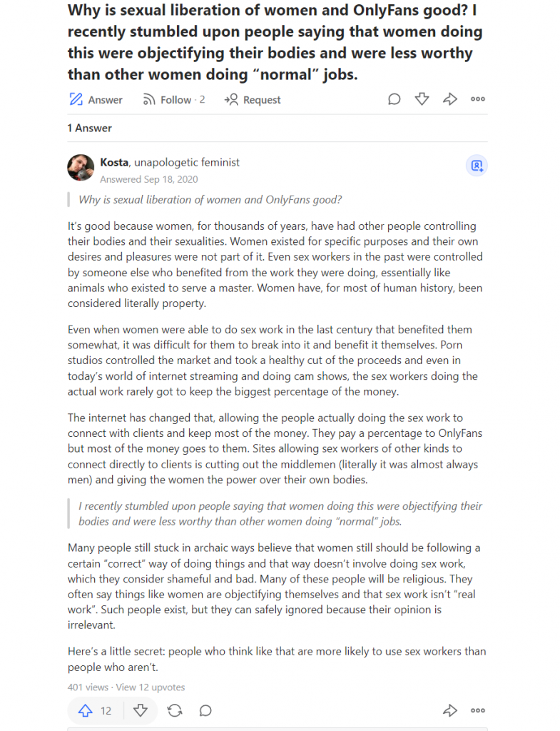
Task: Comment on the answer using the bubble icon
Action: [x=205, y=710]
